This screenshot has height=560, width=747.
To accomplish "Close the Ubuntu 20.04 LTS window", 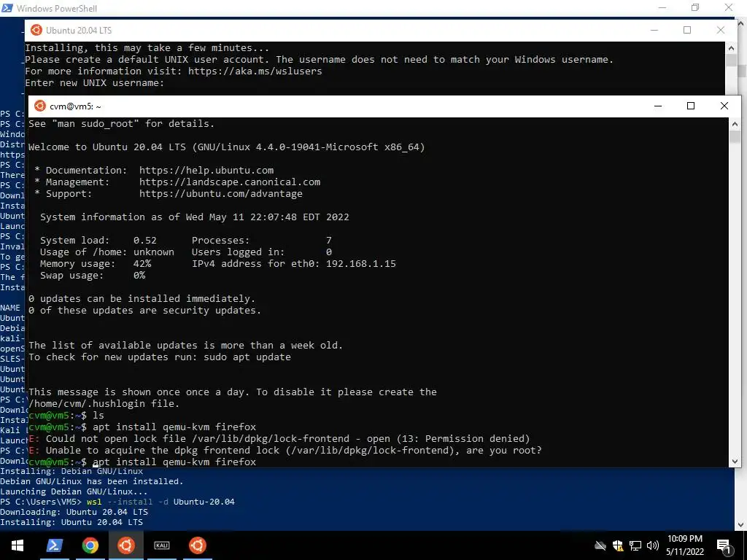I will point(720,30).
